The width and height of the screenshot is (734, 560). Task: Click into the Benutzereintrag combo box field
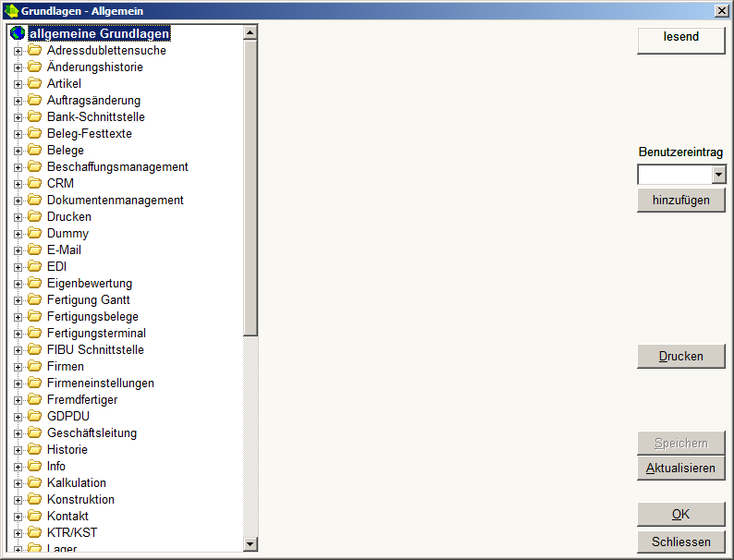tap(675, 175)
